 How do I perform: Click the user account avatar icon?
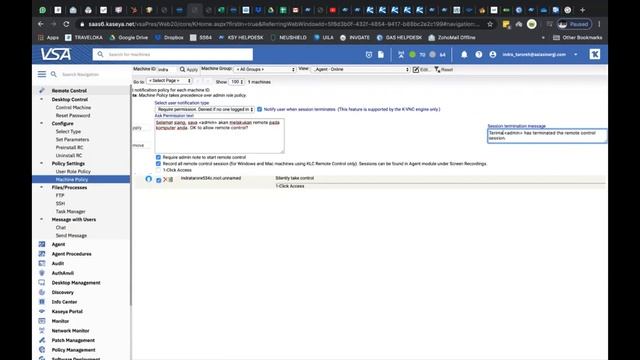(493, 54)
